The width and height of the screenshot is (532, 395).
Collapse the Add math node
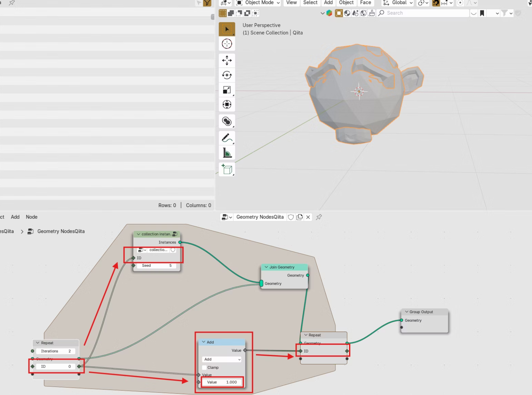[204, 342]
